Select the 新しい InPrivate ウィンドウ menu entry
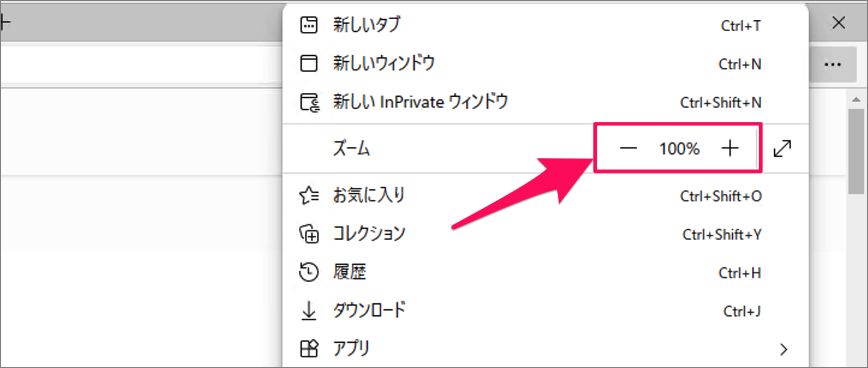 click(x=420, y=102)
